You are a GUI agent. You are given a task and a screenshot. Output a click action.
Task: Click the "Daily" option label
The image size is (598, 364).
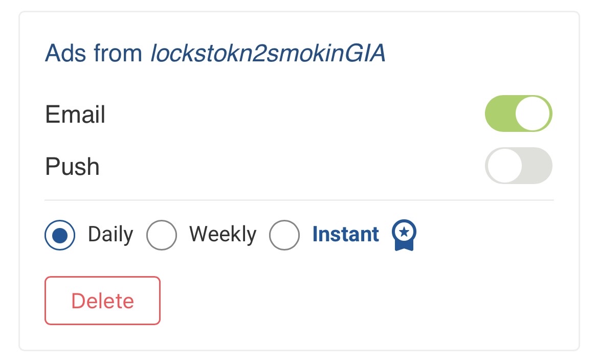110,235
